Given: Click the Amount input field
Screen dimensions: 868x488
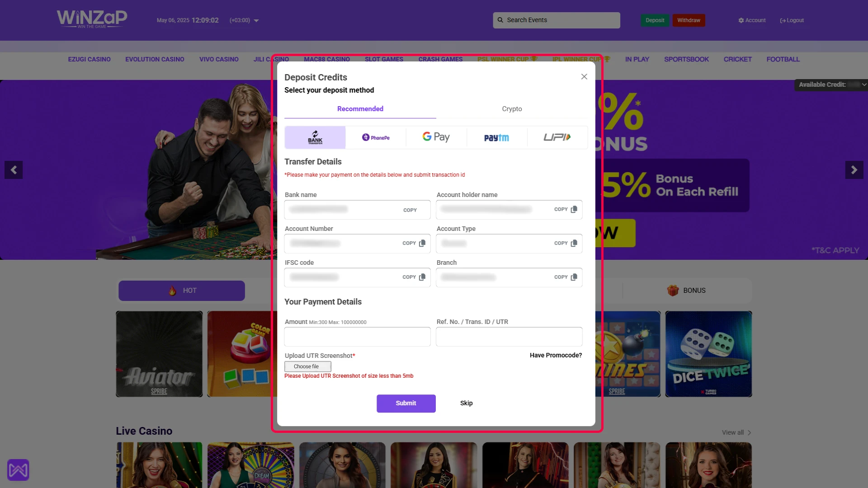Looking at the screenshot, I should click(357, 337).
